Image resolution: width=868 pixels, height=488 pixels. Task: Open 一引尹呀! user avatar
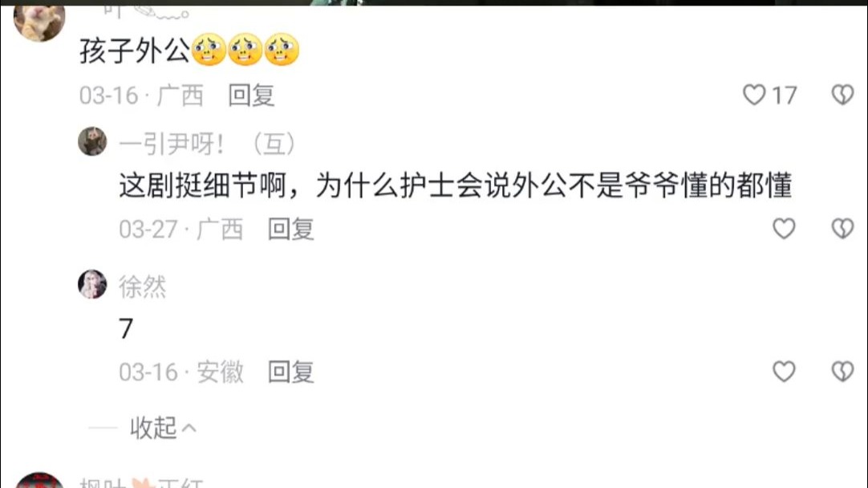click(x=92, y=141)
